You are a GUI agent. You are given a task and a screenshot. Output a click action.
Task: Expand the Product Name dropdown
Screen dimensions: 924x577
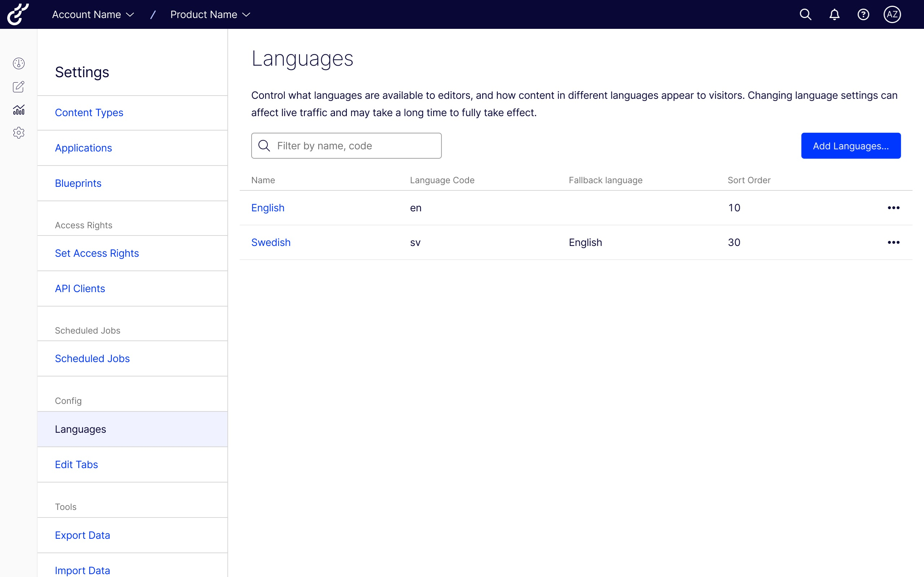pos(210,14)
